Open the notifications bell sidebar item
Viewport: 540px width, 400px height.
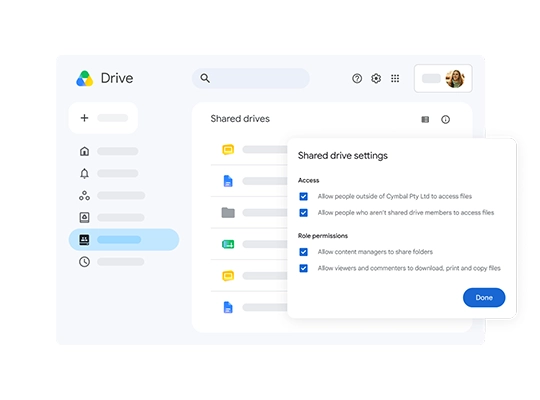84,173
